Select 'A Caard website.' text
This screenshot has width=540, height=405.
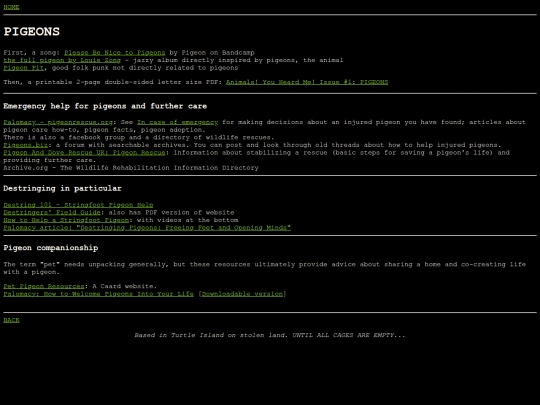(125, 286)
